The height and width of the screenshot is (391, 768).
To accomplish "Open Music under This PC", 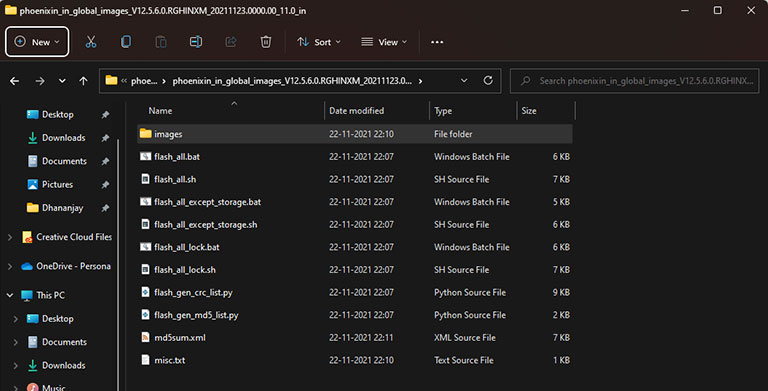I will [x=46, y=387].
